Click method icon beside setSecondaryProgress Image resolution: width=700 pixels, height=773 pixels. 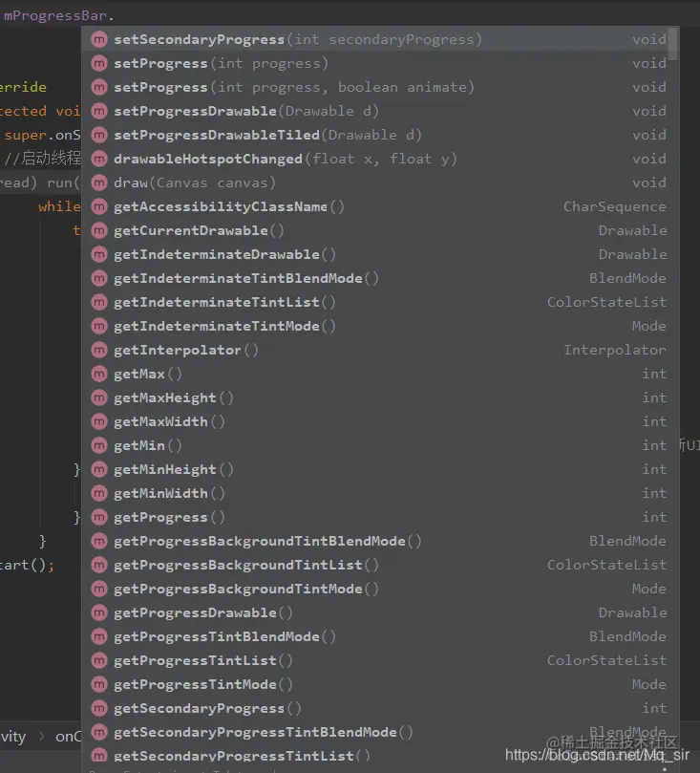click(99, 39)
